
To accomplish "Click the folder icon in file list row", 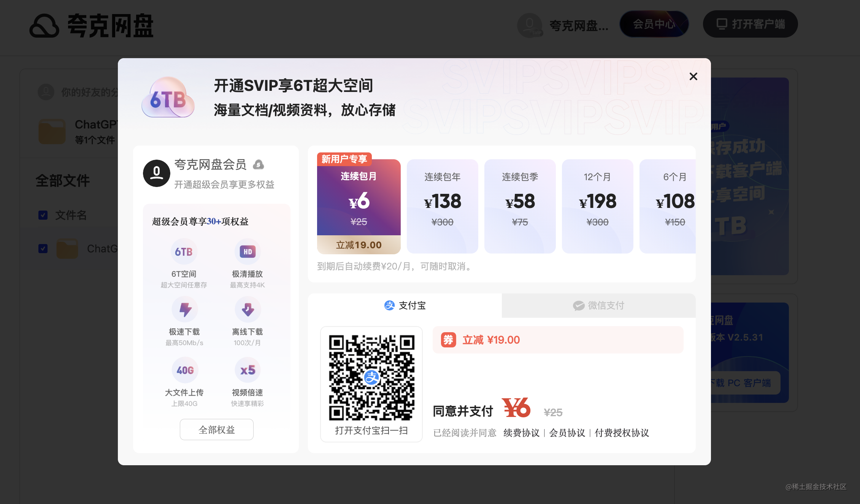I will [x=67, y=249].
